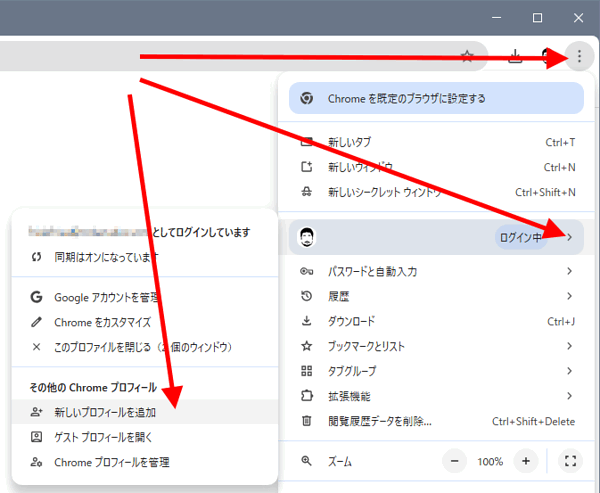Open a new tab from menu
This screenshot has height=493, width=600.
point(436,142)
